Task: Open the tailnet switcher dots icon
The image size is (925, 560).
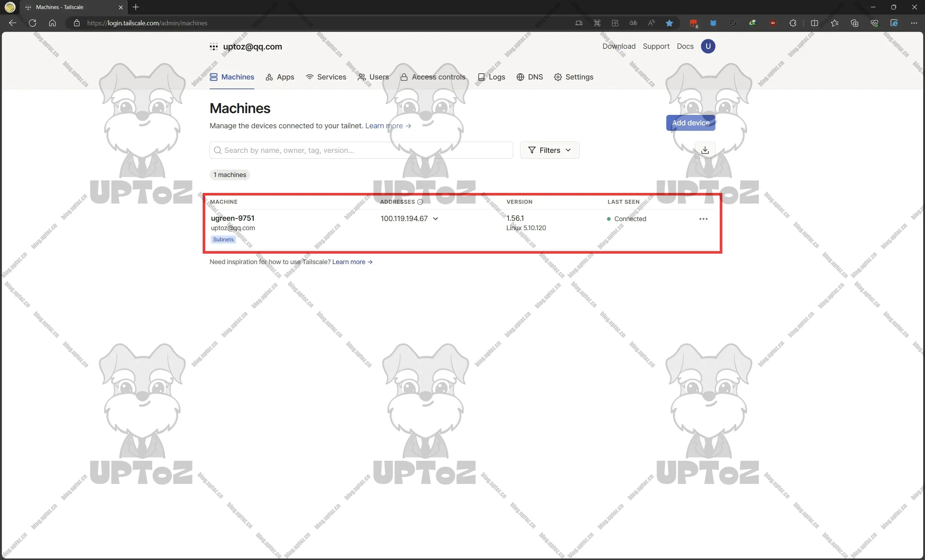Action: tap(214, 47)
